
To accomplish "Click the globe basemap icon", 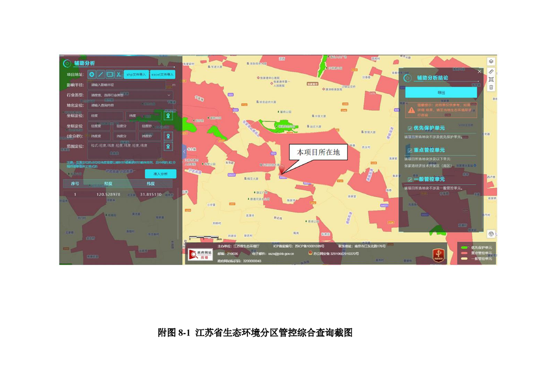I will [491, 234].
